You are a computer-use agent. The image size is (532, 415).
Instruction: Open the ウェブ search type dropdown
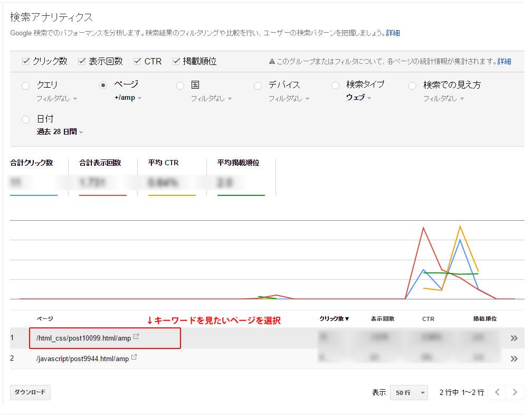359,98
